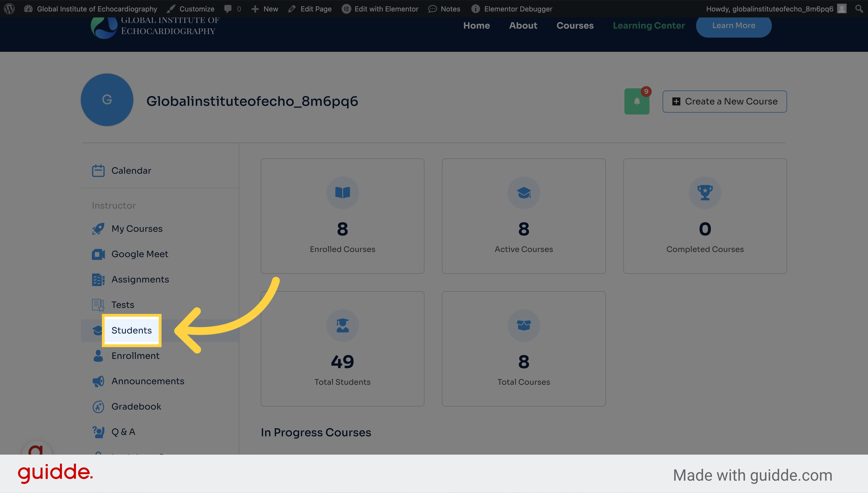The height and width of the screenshot is (493, 868).
Task: Click the Enrollment person icon
Action: pos(98,356)
